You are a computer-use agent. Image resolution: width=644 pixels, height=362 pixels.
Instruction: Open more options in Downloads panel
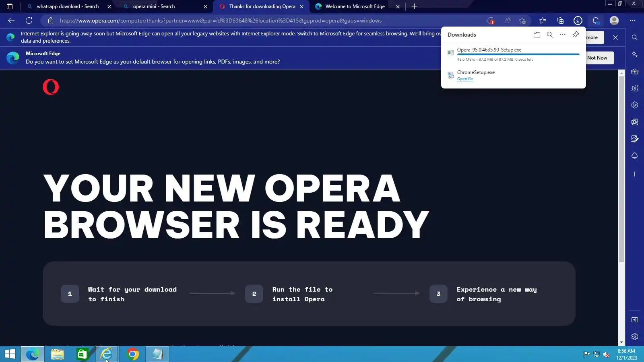tap(563, 35)
